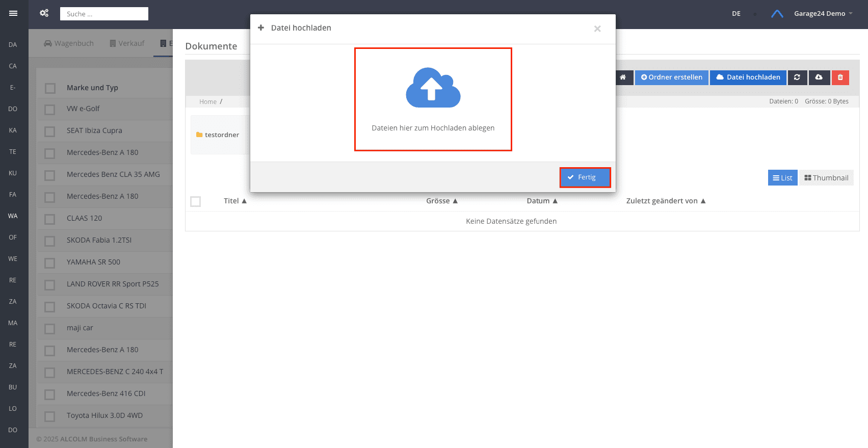Open the settings gears icon
The width and height of the screenshot is (868, 448).
click(x=44, y=13)
